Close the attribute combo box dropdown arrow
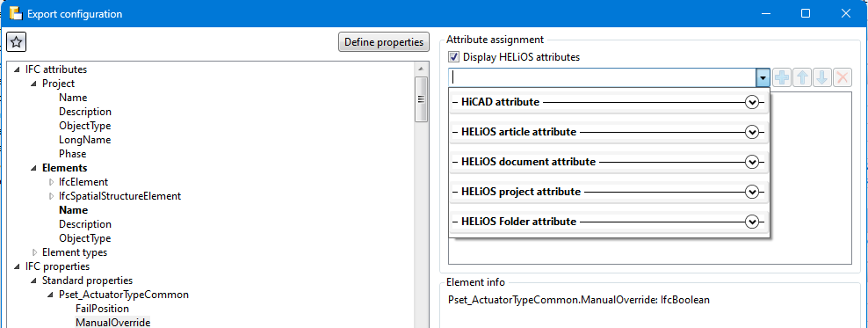This screenshot has width=868, height=328. [763, 78]
